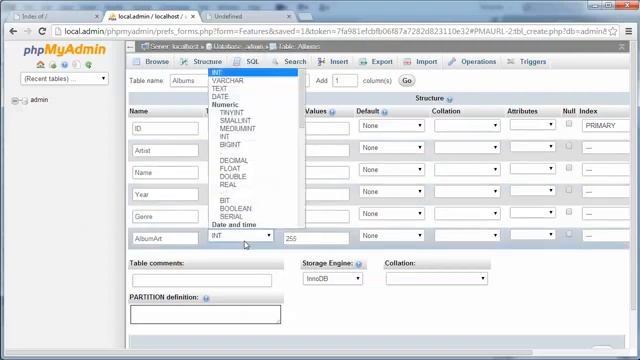Select BIGINT from the type list
Image resolution: width=640 pixels, height=360 pixels.
[x=230, y=144]
